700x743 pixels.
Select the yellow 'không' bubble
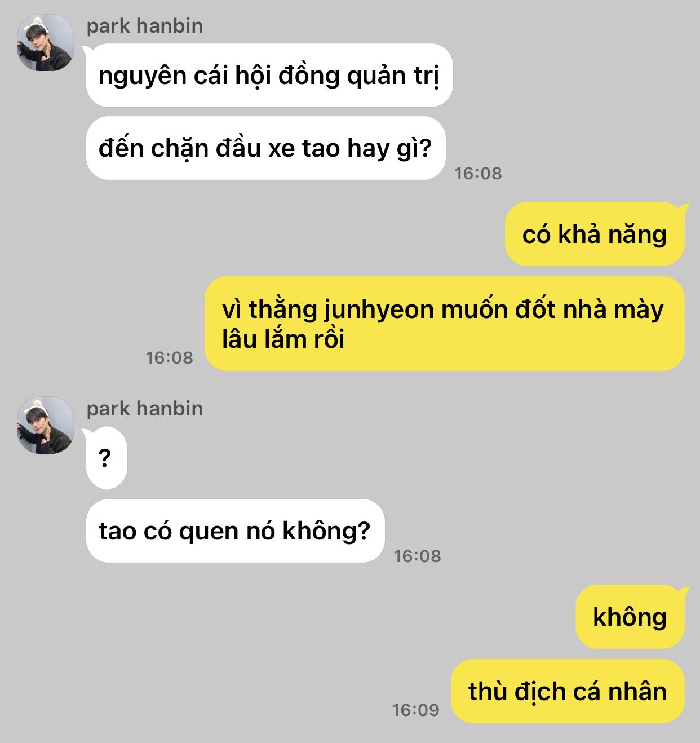click(630, 617)
